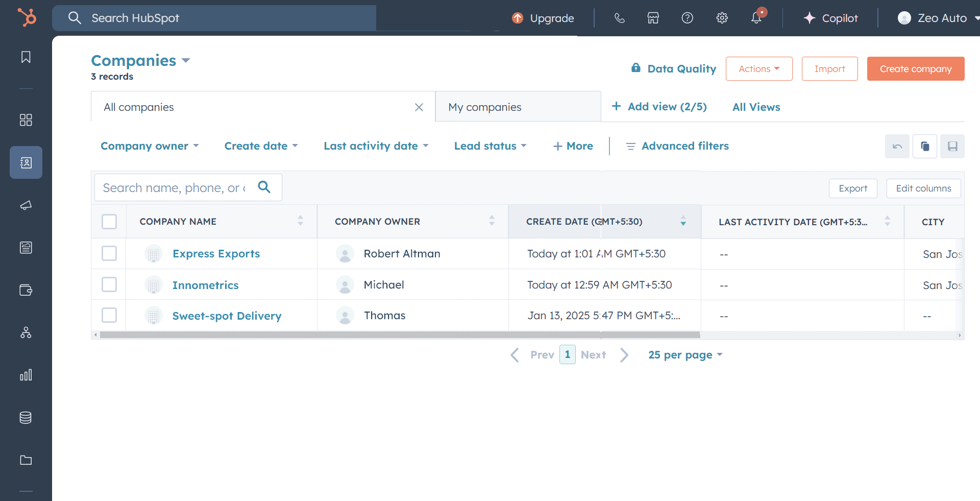Open HubSpot notifications
Screen dimensions: 980x501
pyautogui.click(x=757, y=18)
